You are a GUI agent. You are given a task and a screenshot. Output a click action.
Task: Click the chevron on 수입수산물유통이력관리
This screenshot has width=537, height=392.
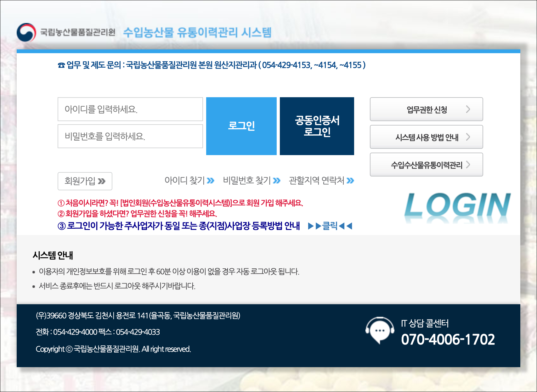pyautogui.click(x=468, y=165)
